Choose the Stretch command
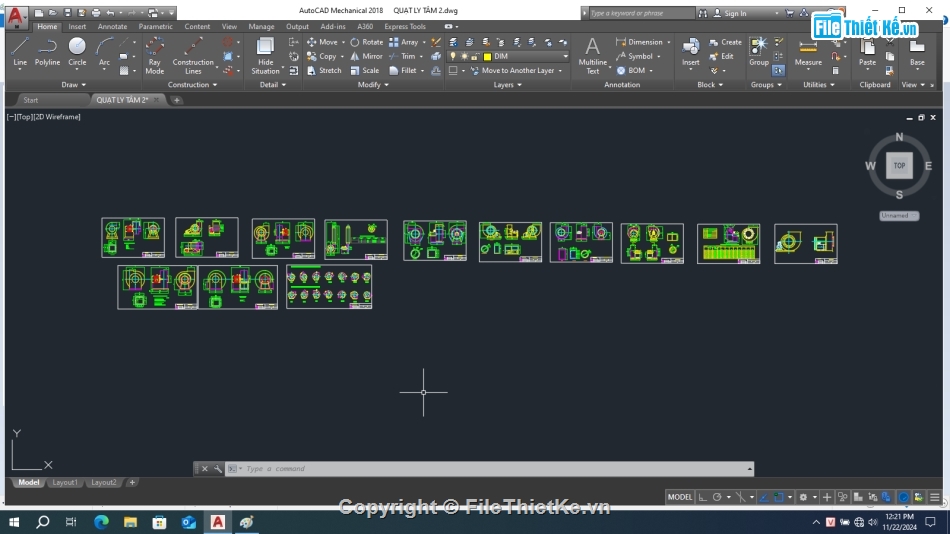Viewport: 950px width, 534px height. coord(324,70)
